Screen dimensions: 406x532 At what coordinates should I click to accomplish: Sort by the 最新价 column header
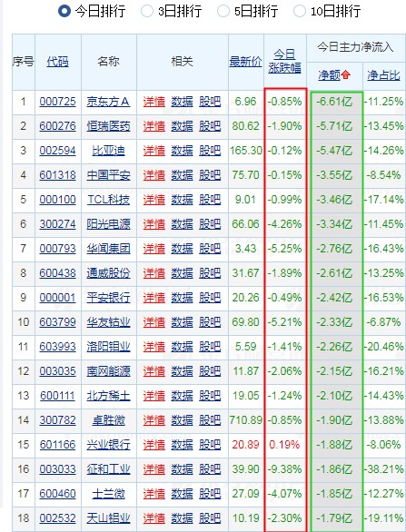(x=246, y=62)
